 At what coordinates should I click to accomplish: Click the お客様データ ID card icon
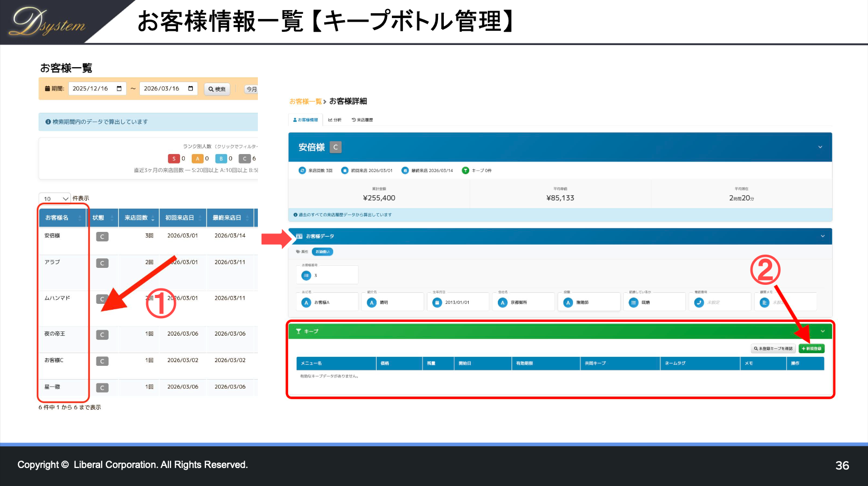(x=299, y=236)
